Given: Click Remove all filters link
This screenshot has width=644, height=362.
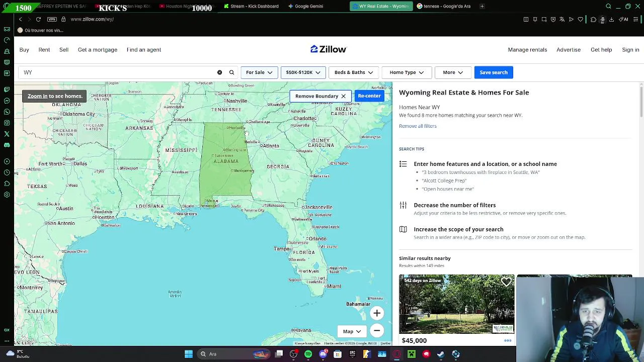Looking at the screenshot, I should [418, 126].
